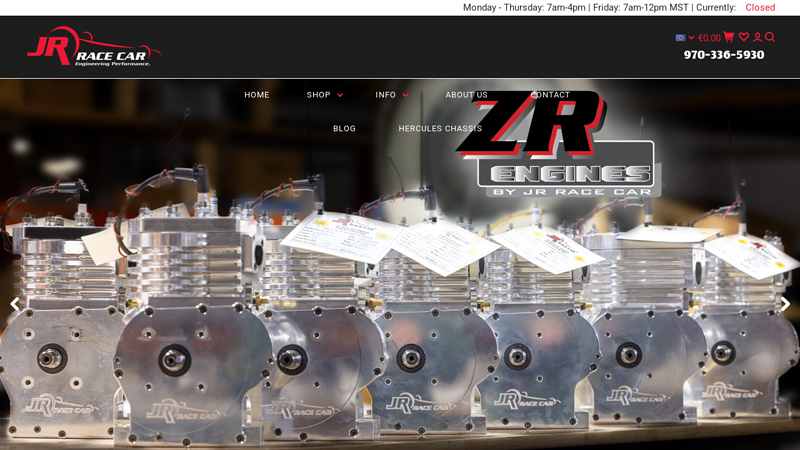The height and width of the screenshot is (450, 800).
Task: Open the search magnifier icon
Action: (770, 37)
